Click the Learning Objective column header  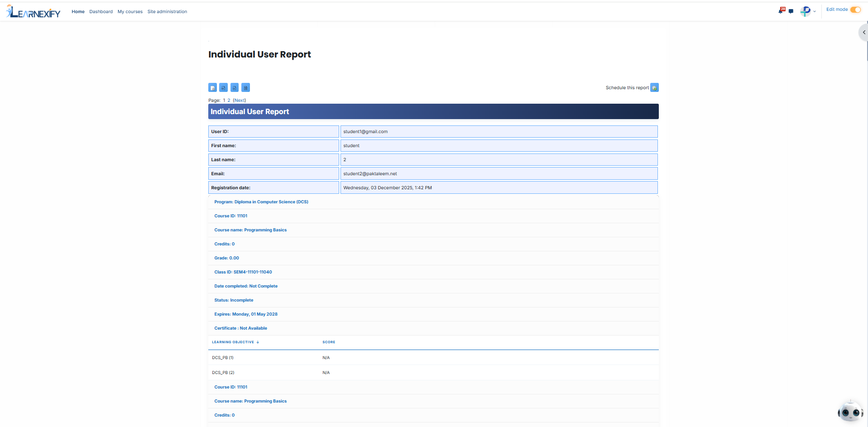coord(233,342)
